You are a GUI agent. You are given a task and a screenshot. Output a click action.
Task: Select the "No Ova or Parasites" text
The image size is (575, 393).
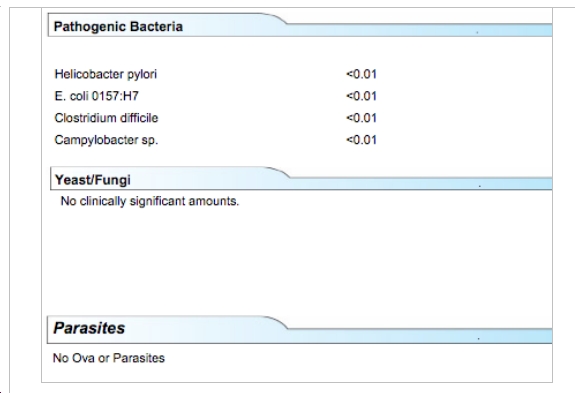click(x=109, y=358)
